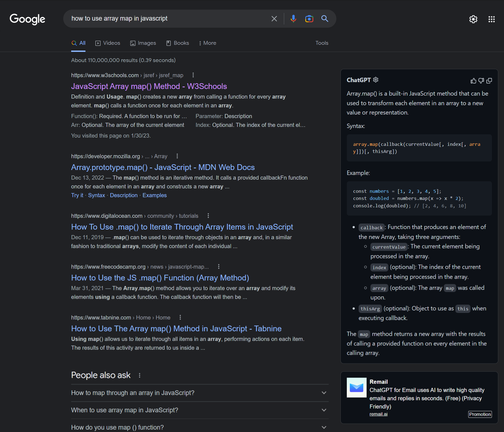Click the example code block with 'const numbers'
Image resolution: width=504 pixels, height=432 pixels.
coord(419,198)
